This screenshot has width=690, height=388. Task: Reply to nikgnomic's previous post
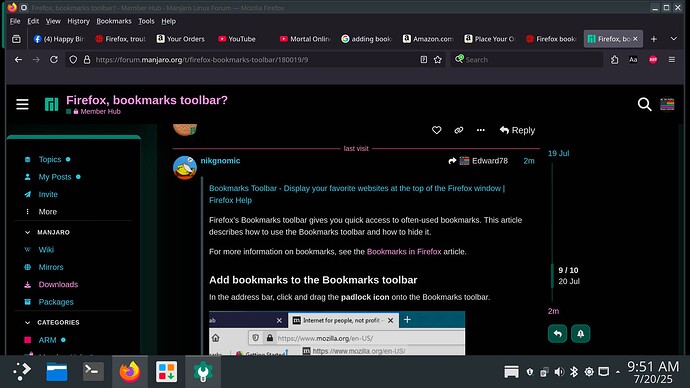coord(517,130)
